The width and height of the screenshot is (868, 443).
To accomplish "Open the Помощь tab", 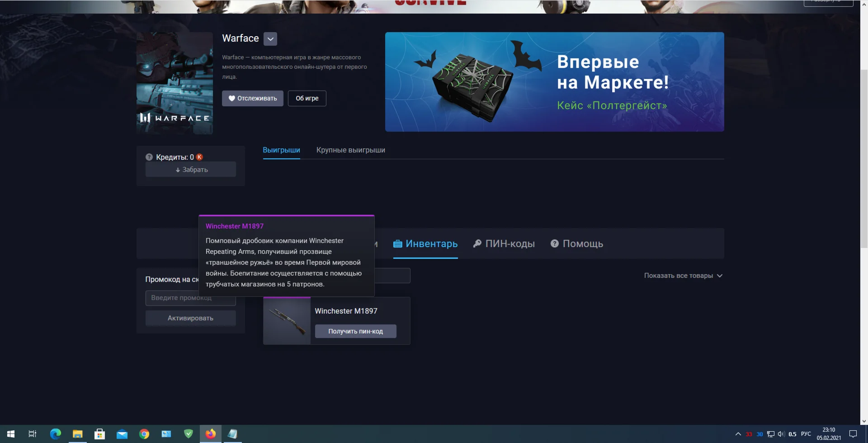I will point(577,244).
